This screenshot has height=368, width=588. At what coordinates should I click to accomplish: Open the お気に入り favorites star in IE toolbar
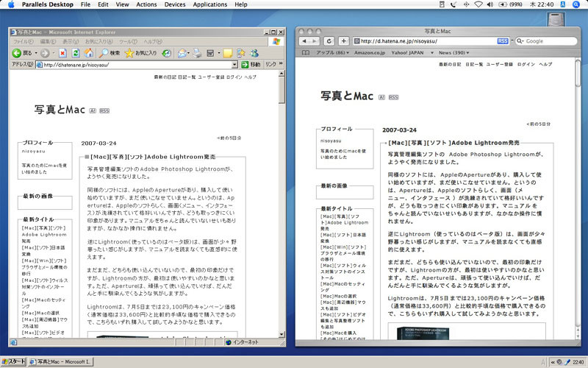click(140, 53)
